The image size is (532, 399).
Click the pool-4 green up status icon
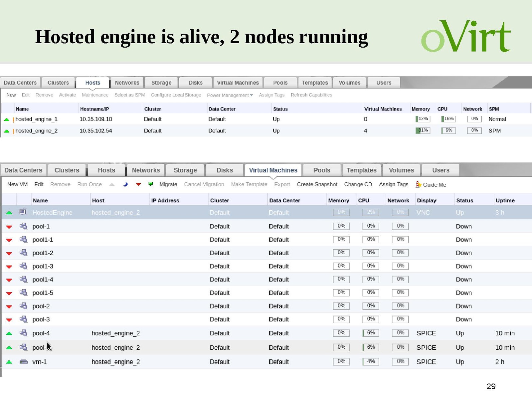(9, 333)
